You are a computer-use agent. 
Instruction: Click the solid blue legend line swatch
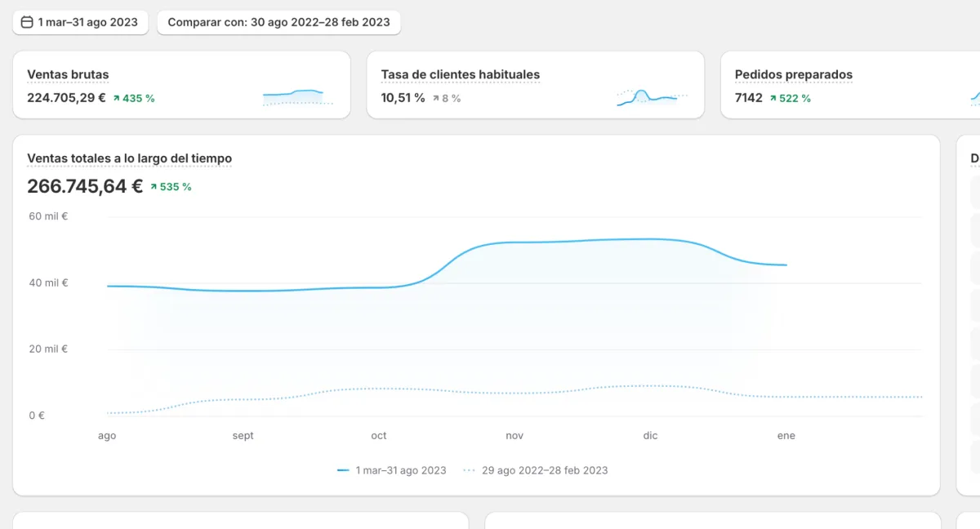pos(343,470)
